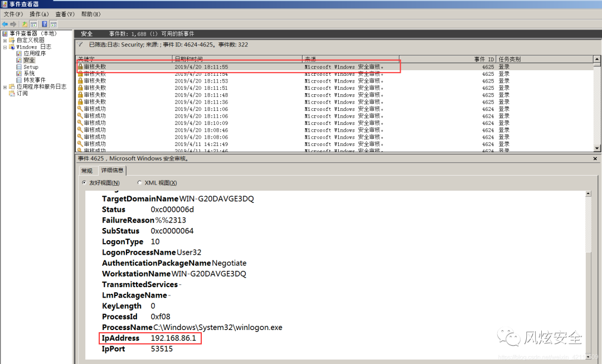This screenshot has width=602, height=364.
Task: Select the audit failure event at 18:11:55
Action: pyautogui.click(x=334, y=67)
